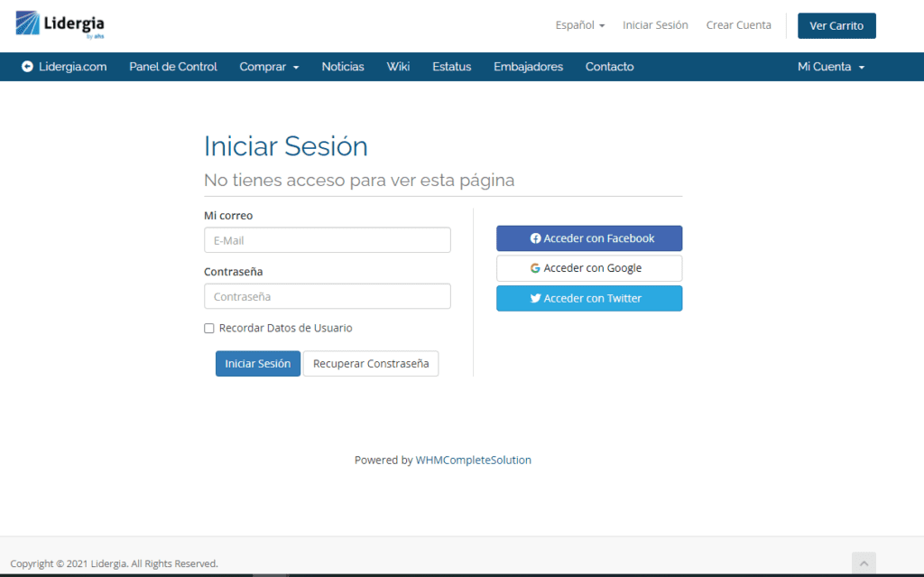The width and height of the screenshot is (924, 577).
Task: Click the back arrow icon beside Lidergia.com
Action: click(27, 67)
